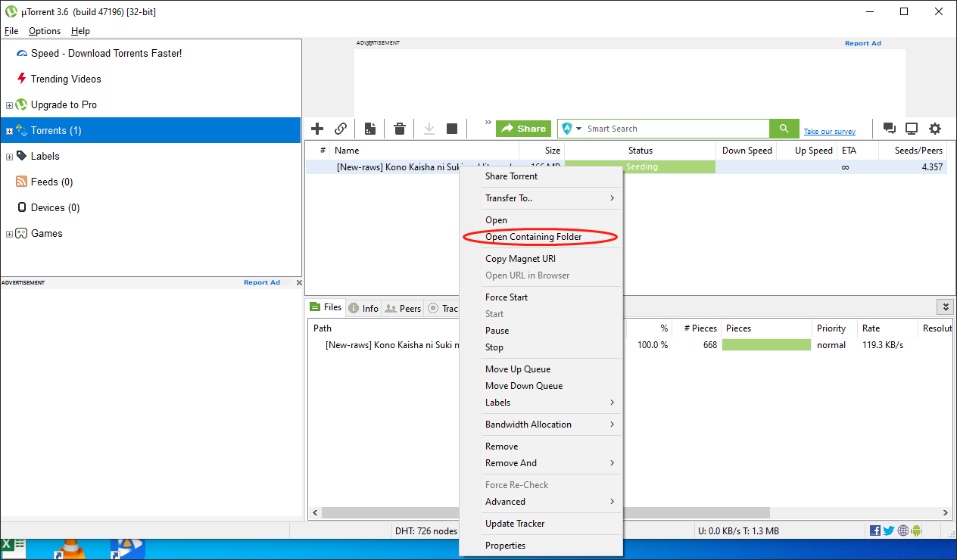Open the Options menu
Image resolution: width=957 pixels, height=560 pixels.
(45, 31)
